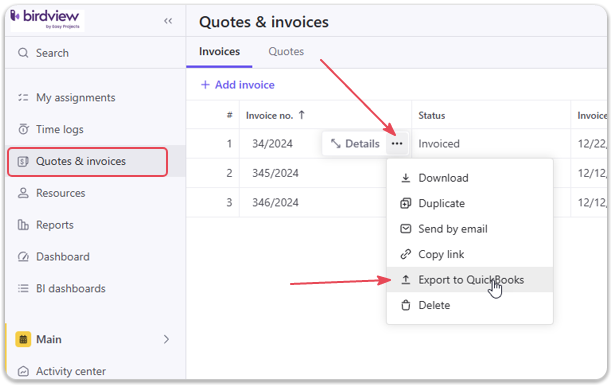Image resolution: width=612 pixels, height=386 pixels.
Task: Click the Quotes & invoices dollar icon
Action: coord(23,161)
